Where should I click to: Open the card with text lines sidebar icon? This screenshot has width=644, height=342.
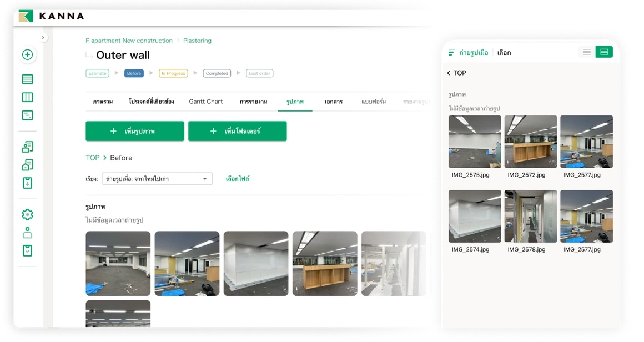click(28, 115)
